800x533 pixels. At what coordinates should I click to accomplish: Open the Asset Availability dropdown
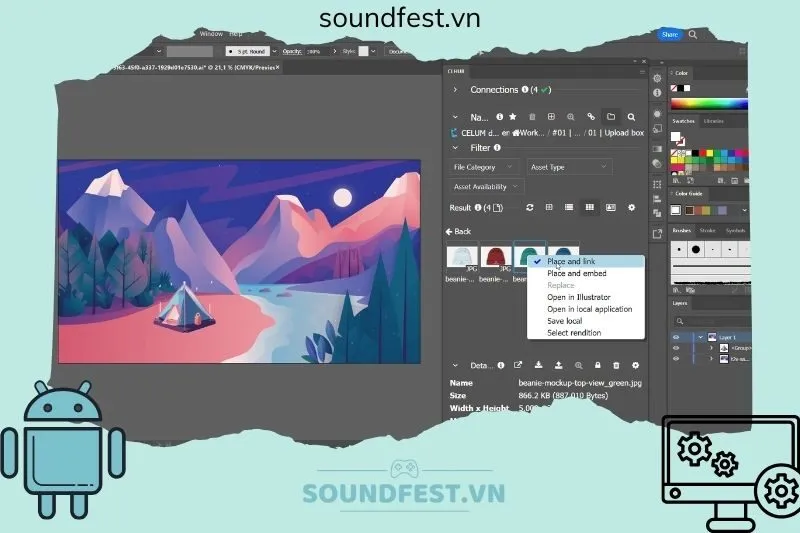tap(487, 186)
